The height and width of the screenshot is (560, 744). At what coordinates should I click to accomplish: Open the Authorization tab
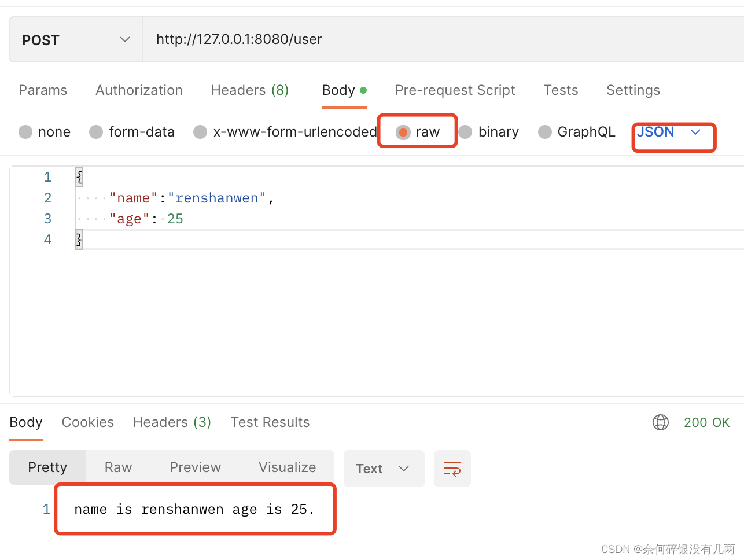point(139,90)
